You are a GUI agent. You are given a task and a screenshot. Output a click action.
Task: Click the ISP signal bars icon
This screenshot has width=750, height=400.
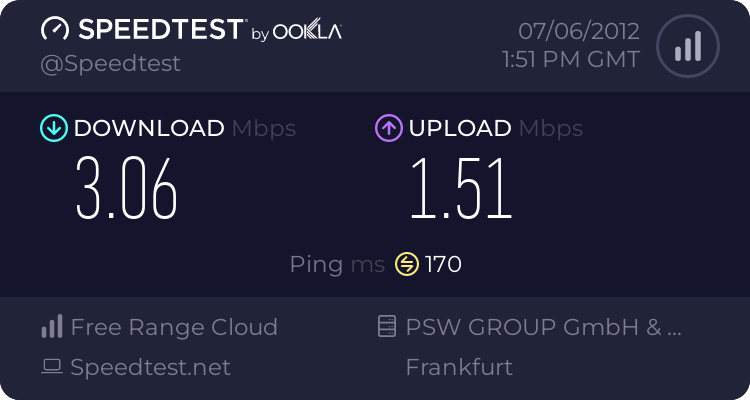(x=51, y=327)
